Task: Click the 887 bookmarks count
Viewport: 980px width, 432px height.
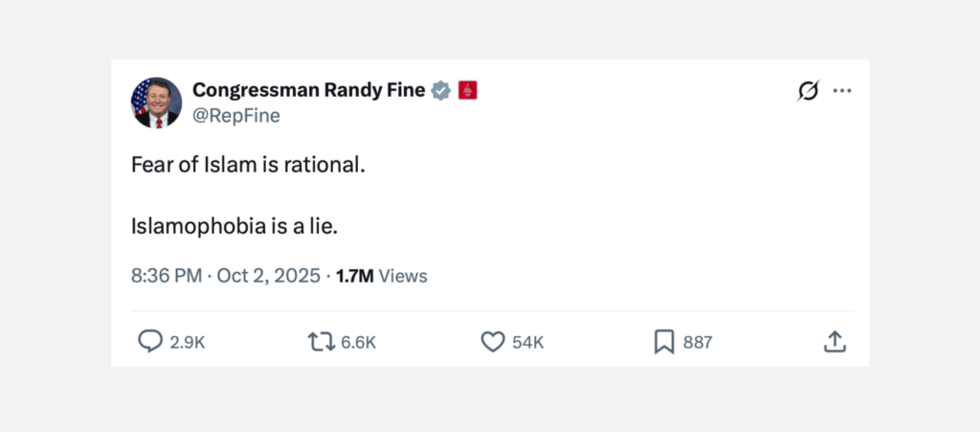Action: 698,342
